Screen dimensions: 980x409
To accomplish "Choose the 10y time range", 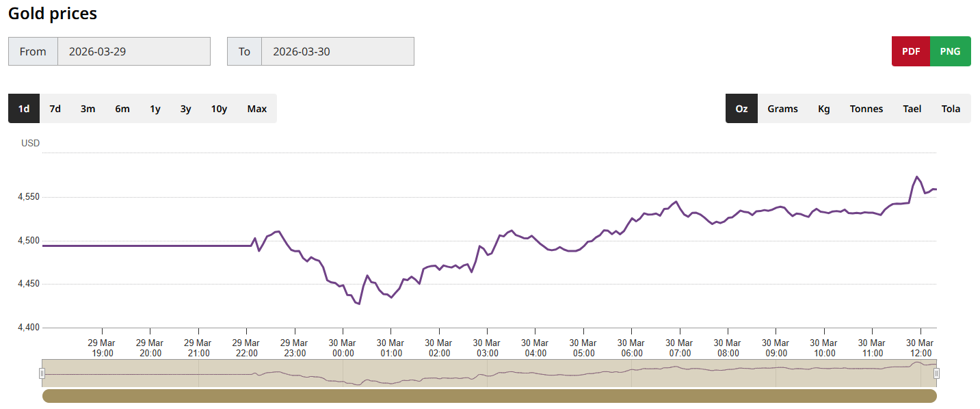I will coord(219,109).
